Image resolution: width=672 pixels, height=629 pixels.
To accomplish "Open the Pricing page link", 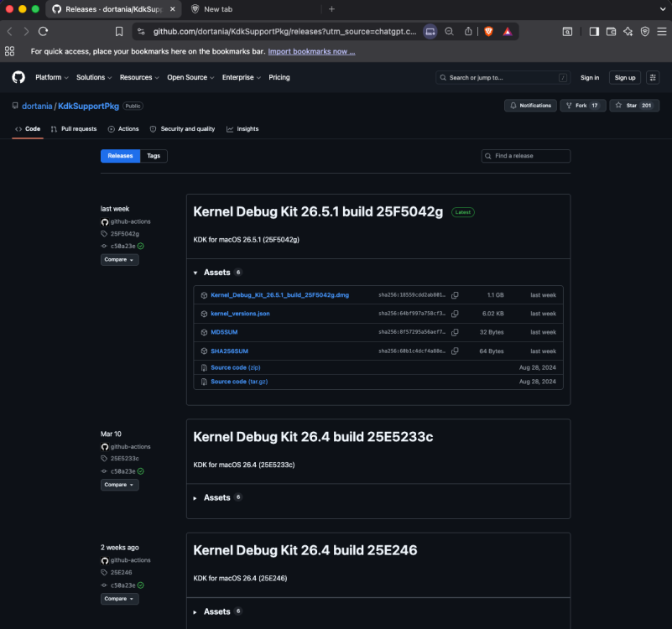I will point(279,77).
